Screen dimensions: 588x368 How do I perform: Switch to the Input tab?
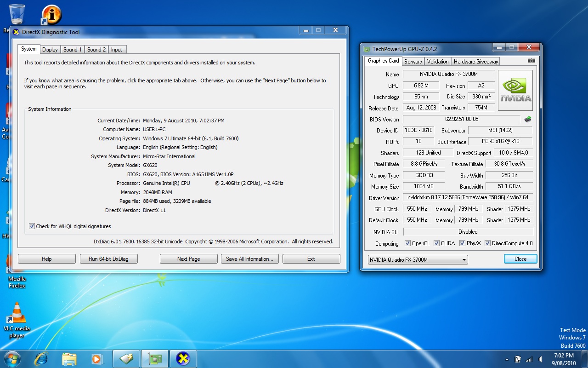point(117,50)
